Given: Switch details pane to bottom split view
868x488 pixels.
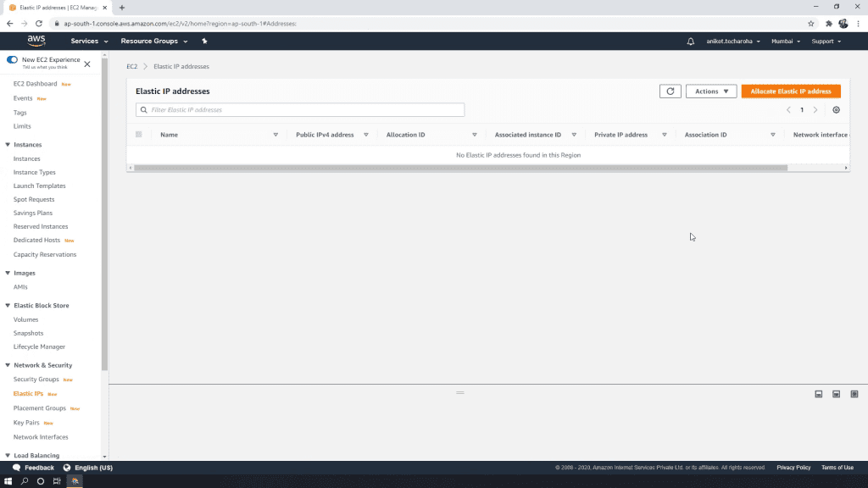Looking at the screenshot, I should [x=818, y=394].
